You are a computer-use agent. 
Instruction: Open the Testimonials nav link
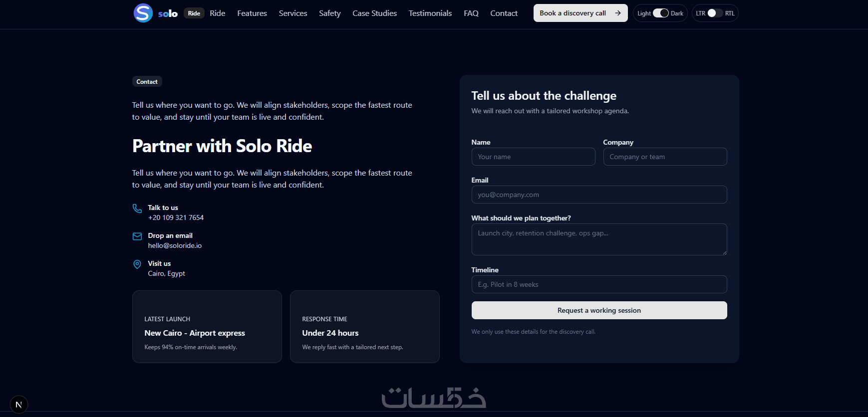[x=430, y=13]
